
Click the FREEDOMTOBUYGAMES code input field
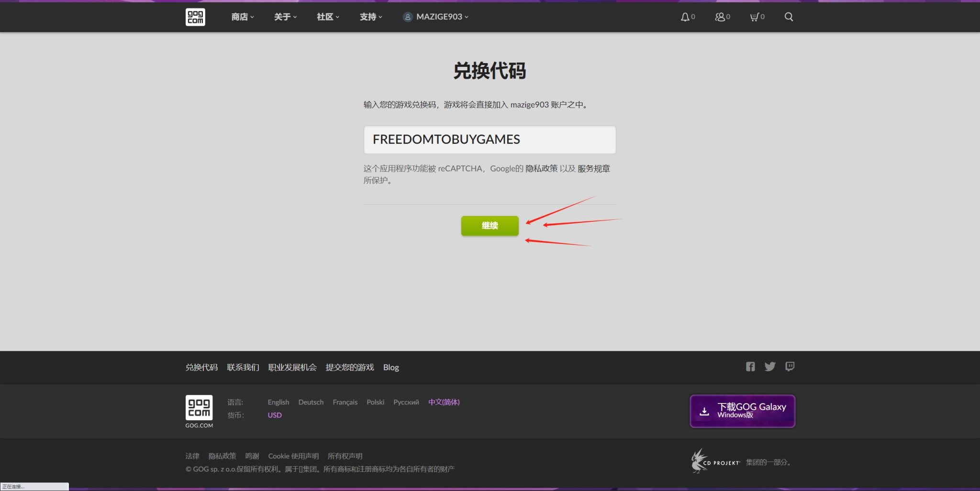[x=489, y=140]
